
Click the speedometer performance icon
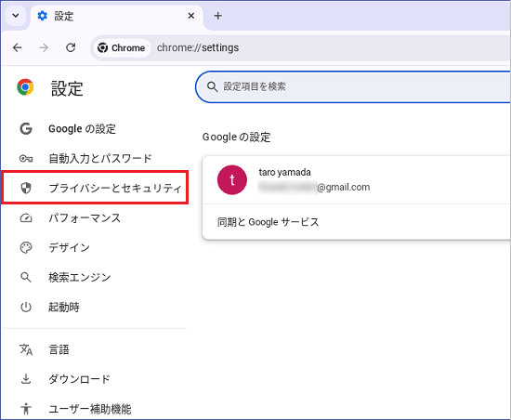(26, 218)
